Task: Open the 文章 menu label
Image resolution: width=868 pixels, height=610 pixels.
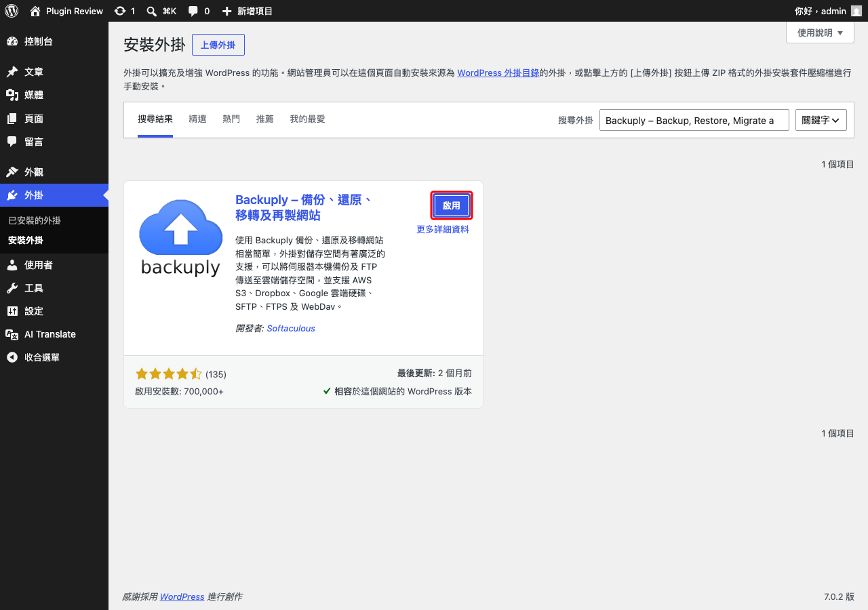Action: pyautogui.click(x=34, y=72)
